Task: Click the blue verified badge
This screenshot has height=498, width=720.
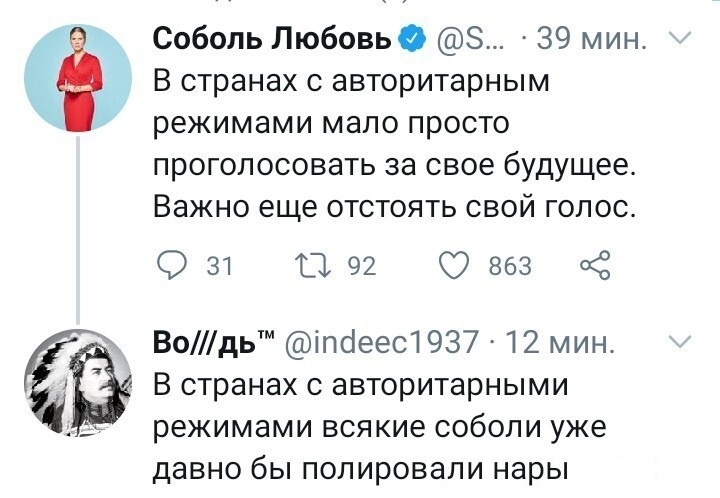Action: 411,39
